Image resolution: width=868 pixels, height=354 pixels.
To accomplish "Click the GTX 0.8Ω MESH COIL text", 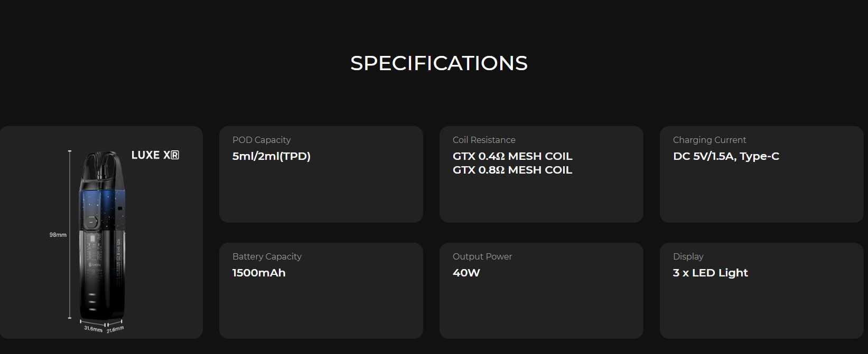I will 512,170.
